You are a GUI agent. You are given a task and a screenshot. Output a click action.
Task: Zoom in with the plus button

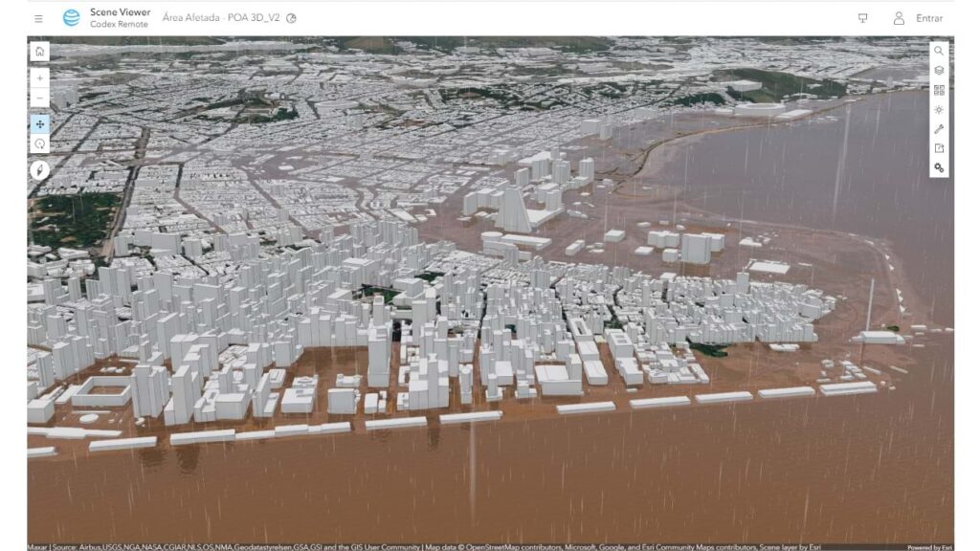coord(40,78)
